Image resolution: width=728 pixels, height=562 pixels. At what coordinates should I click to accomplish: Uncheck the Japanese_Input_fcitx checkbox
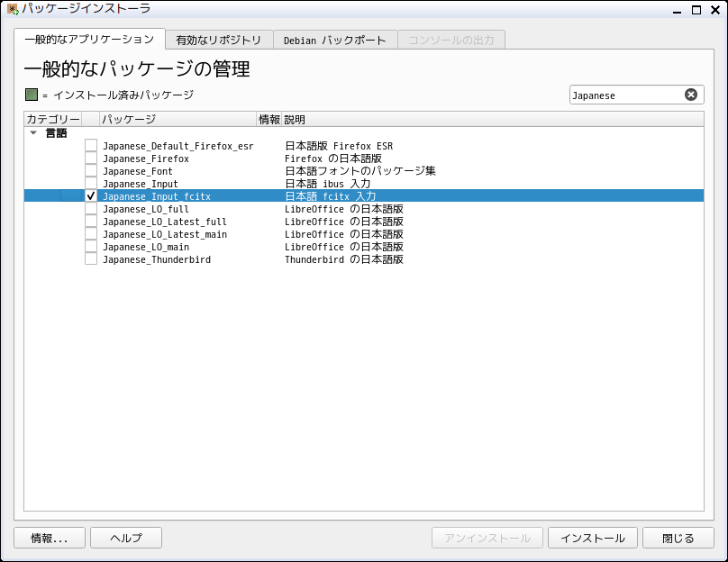click(91, 195)
